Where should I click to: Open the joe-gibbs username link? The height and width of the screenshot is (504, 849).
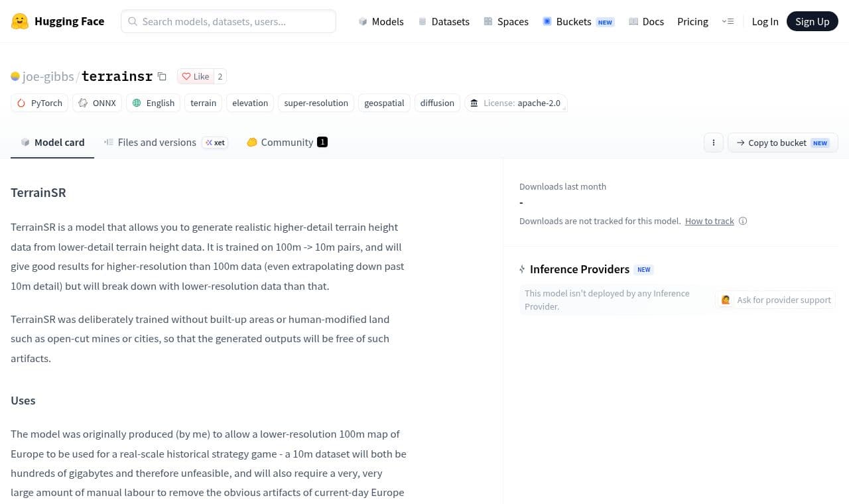click(48, 76)
